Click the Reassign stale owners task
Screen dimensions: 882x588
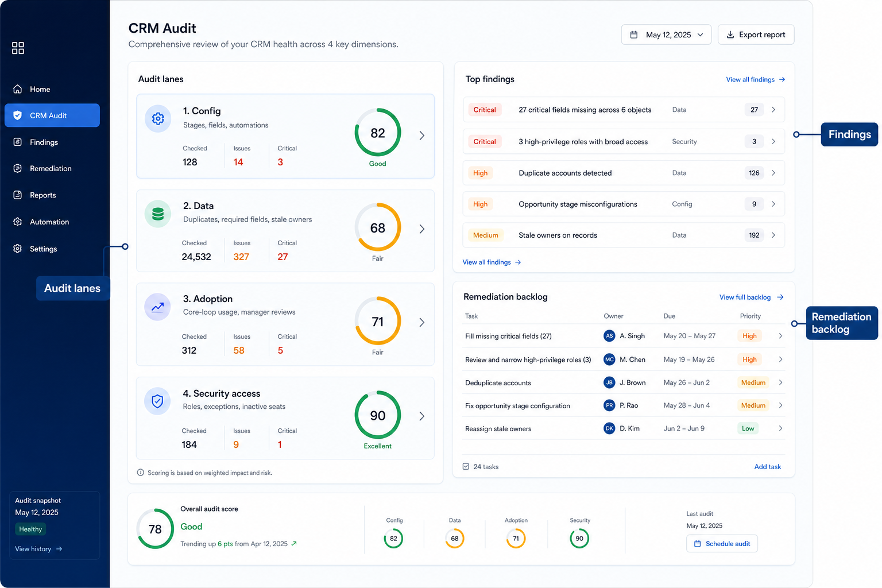pyautogui.click(x=498, y=428)
